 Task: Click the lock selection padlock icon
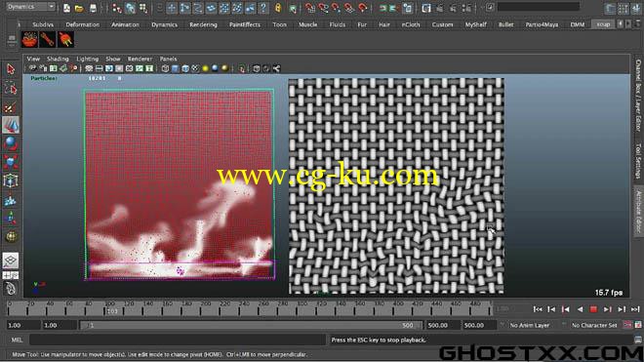[278, 8]
